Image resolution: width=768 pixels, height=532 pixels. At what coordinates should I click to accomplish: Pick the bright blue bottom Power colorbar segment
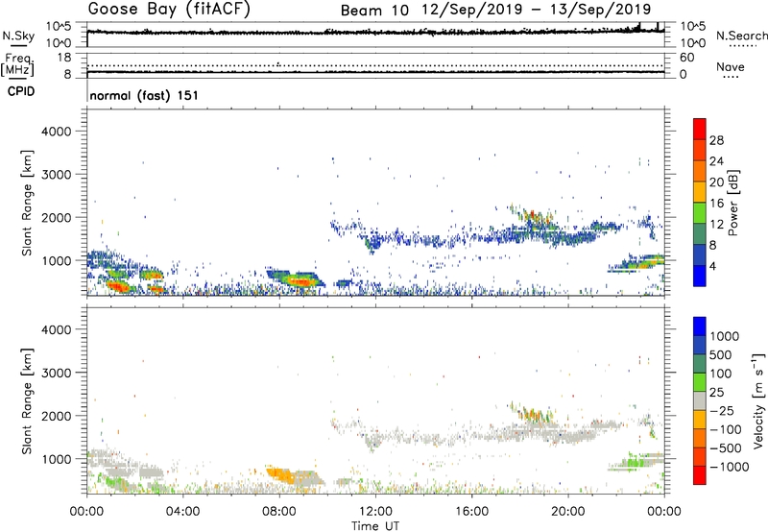(x=700, y=276)
